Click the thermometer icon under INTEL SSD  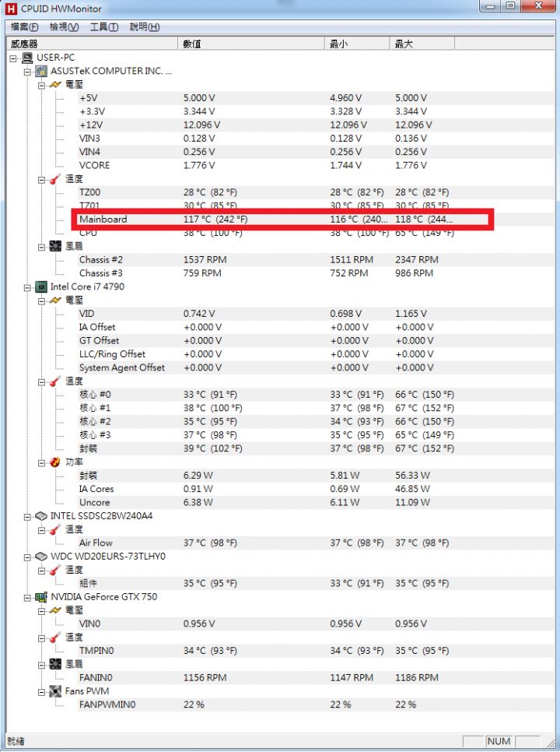point(55,529)
